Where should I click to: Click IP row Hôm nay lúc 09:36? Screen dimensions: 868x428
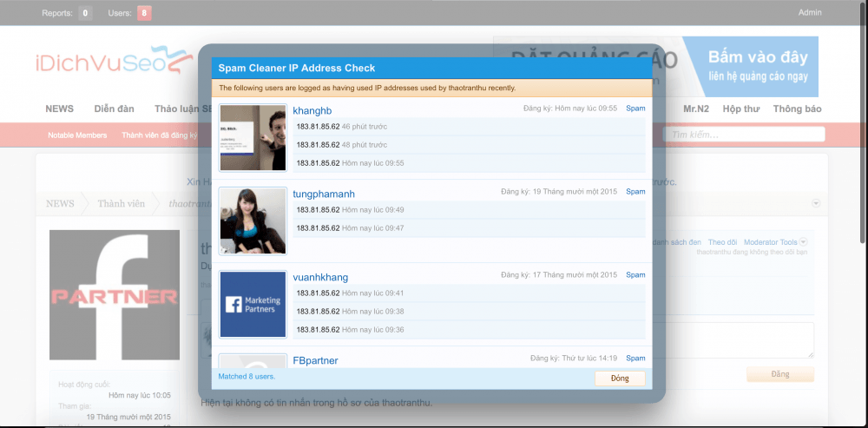point(469,329)
